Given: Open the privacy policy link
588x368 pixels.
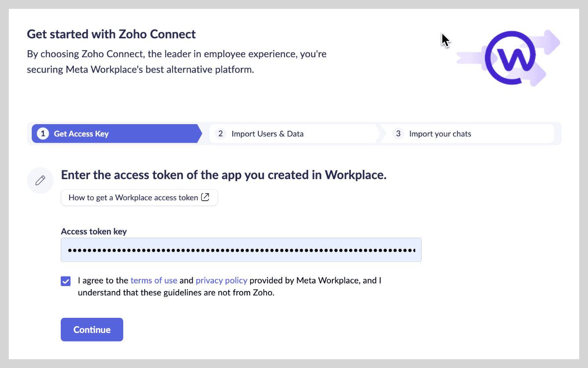Looking at the screenshot, I should click(221, 280).
